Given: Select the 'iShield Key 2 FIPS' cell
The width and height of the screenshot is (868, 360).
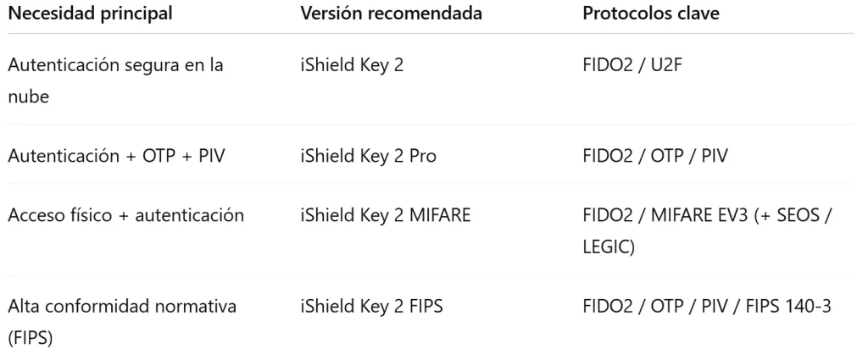Looking at the screenshot, I should click(372, 306).
